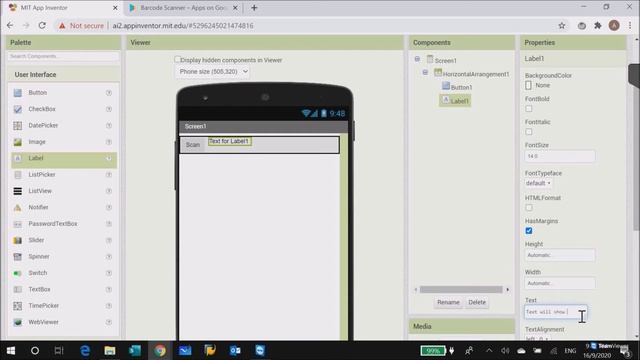Open help for Notifier component
The image size is (640, 360).
pyautogui.click(x=109, y=207)
